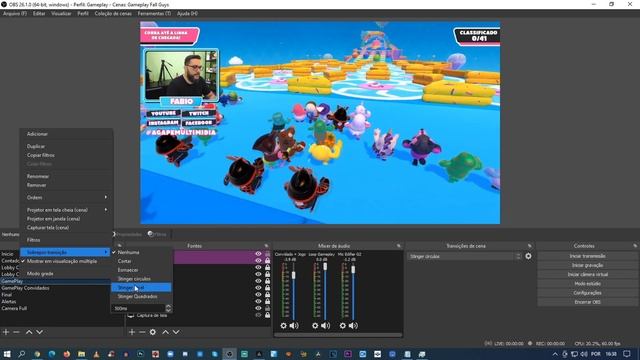The height and width of the screenshot is (360, 640).
Task: Open the Windows notification center icon
Action: tap(627, 354)
